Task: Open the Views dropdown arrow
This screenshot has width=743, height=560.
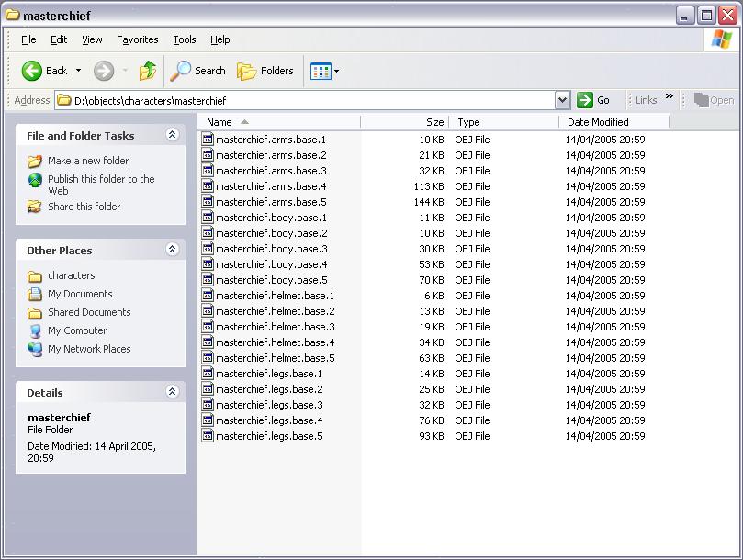Action: coord(336,71)
